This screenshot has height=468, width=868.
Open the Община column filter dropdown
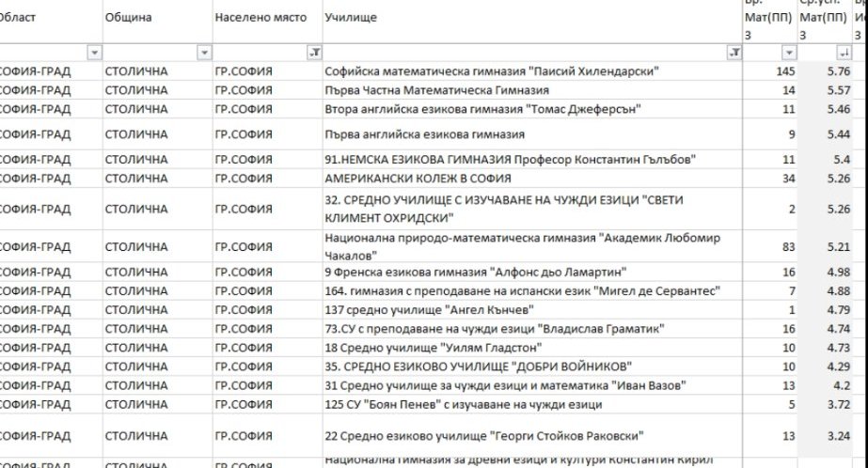(204, 53)
